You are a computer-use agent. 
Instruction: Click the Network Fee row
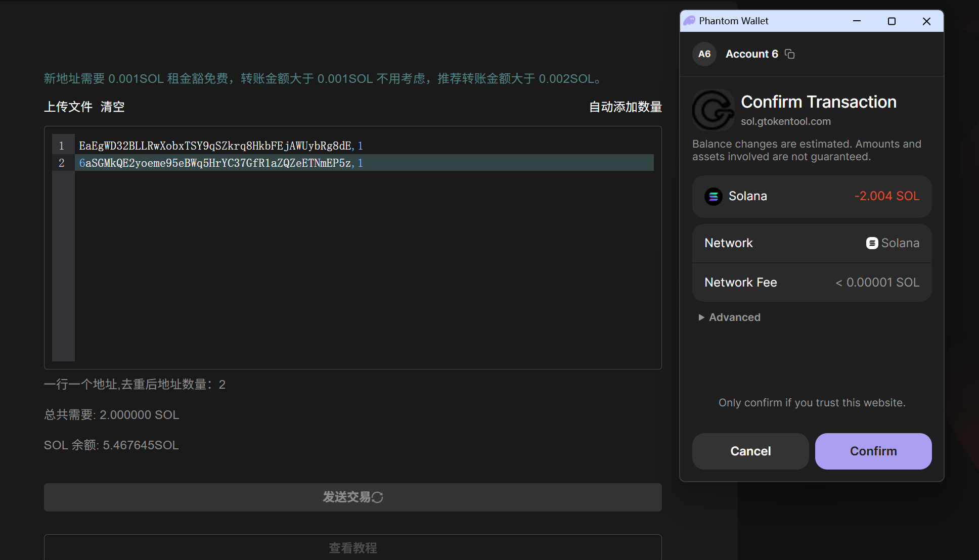pos(811,283)
